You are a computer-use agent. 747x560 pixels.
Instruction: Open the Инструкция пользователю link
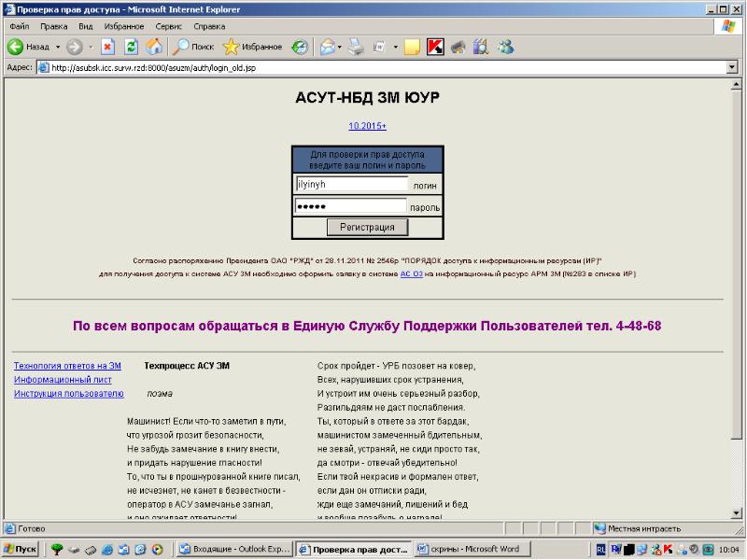click(x=68, y=394)
